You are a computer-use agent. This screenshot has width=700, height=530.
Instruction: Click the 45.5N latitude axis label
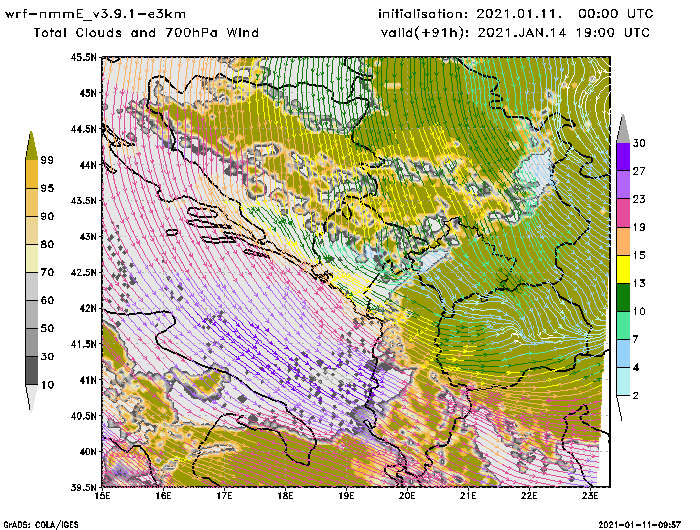click(83, 57)
